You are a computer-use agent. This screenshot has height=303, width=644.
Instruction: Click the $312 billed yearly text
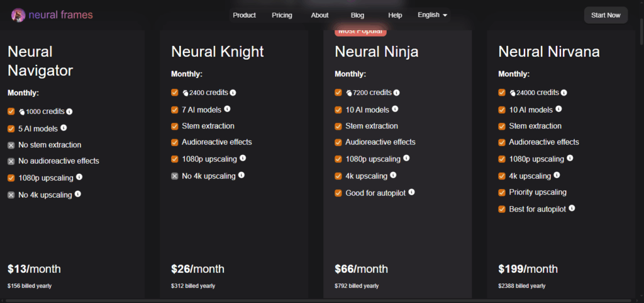tap(193, 286)
